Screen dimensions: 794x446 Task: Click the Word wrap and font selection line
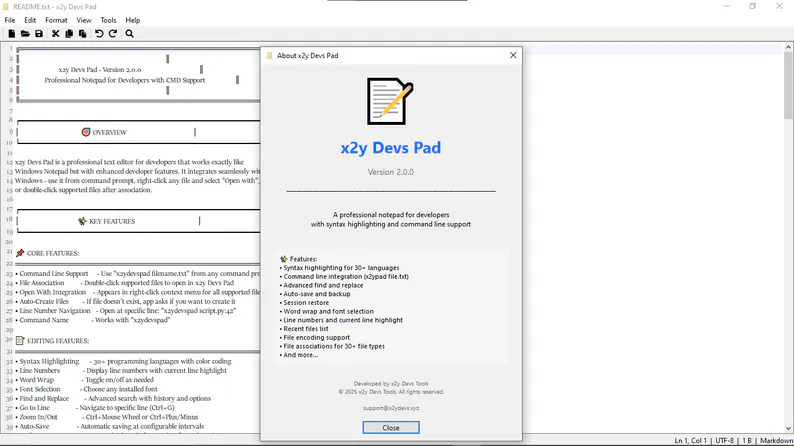point(327,311)
